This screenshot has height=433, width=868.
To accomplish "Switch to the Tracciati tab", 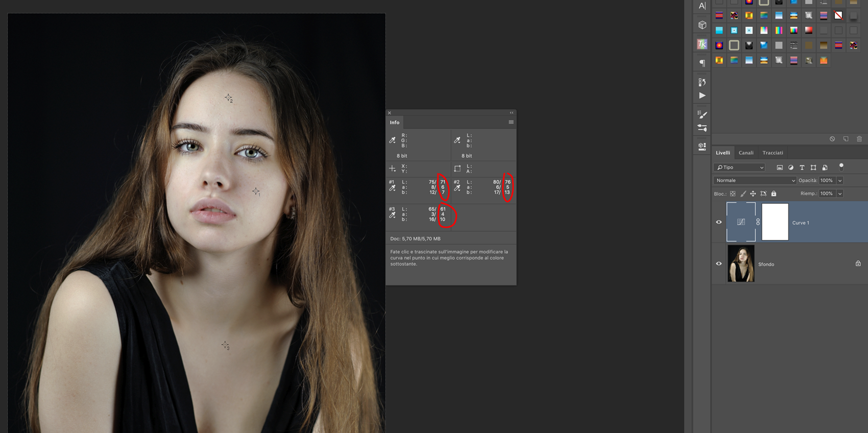I will coord(773,153).
